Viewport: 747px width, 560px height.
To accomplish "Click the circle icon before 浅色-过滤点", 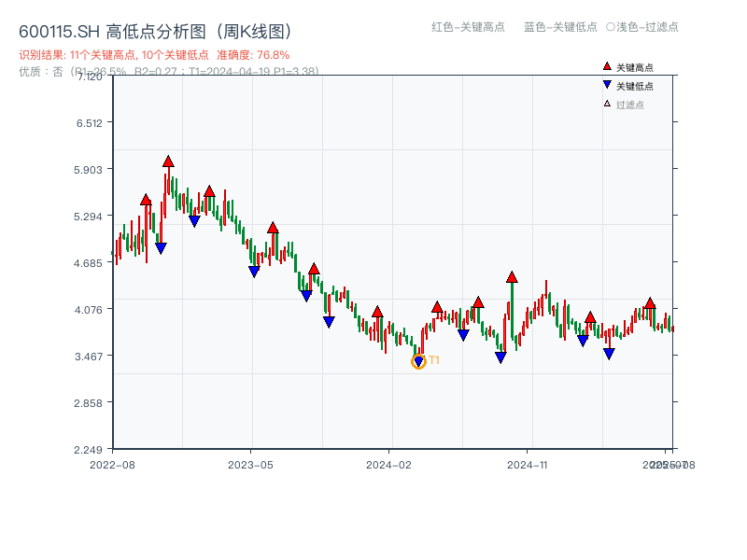I will pos(611,27).
